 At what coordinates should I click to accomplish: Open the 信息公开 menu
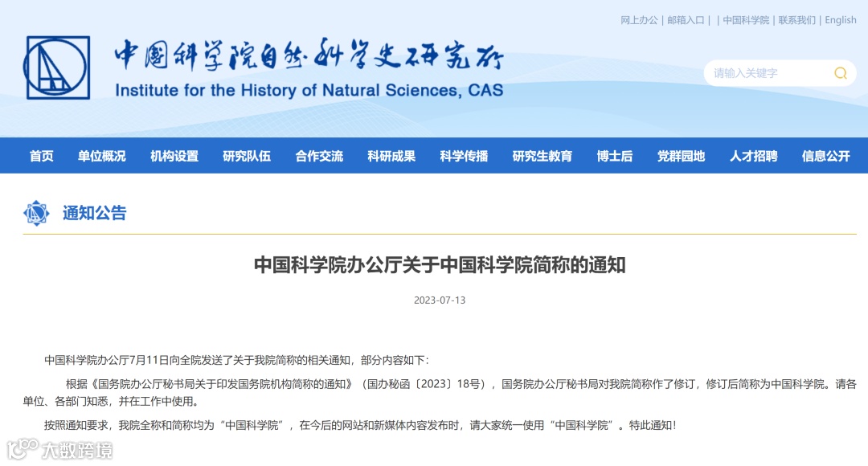826,156
